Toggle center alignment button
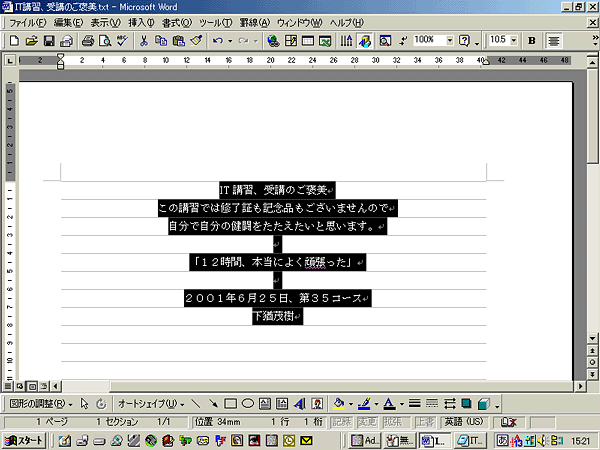This screenshot has height=450, width=600. [x=552, y=41]
